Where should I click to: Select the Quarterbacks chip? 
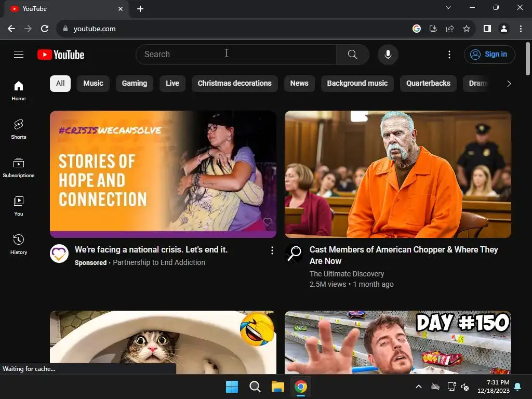(428, 84)
